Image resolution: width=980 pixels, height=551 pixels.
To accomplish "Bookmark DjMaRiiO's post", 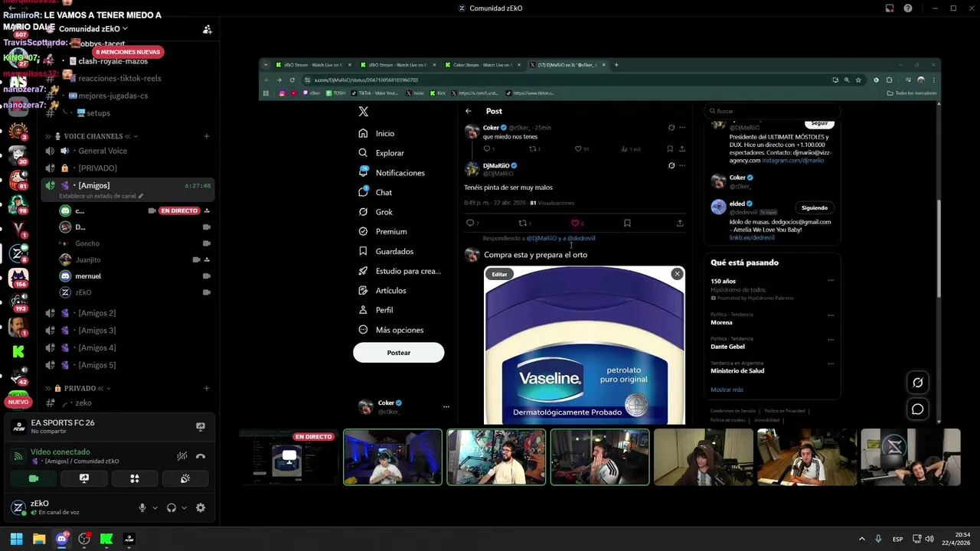I will (627, 223).
